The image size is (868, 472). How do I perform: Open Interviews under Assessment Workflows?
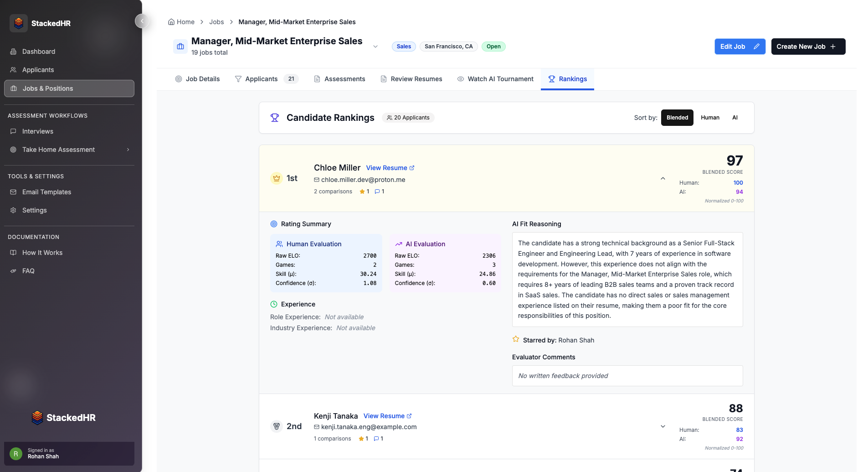(x=37, y=131)
